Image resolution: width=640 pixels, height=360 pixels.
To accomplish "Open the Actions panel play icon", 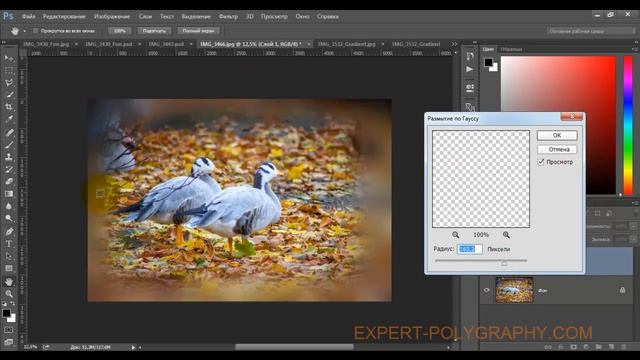I will click(470, 69).
